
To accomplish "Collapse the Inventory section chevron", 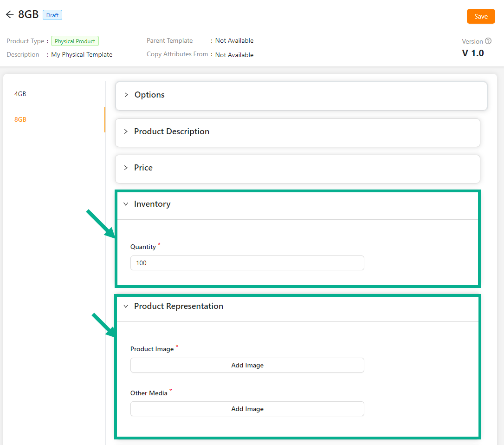I will point(126,204).
